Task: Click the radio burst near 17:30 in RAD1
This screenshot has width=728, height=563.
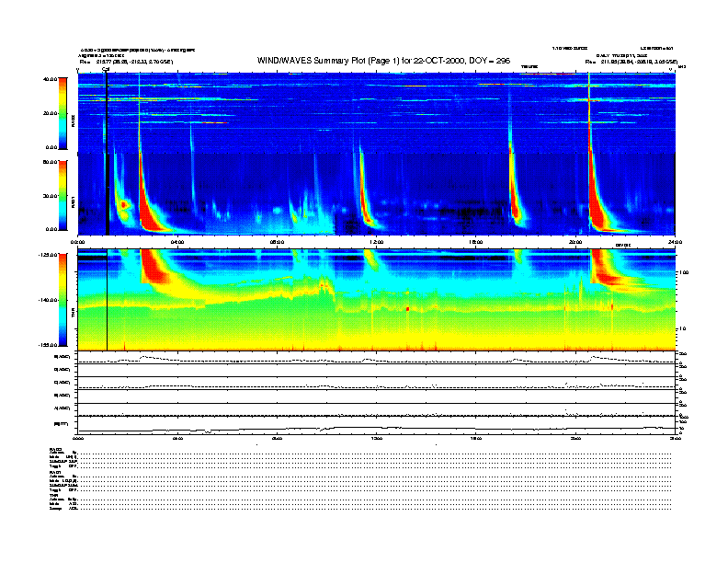Action: click(x=515, y=200)
